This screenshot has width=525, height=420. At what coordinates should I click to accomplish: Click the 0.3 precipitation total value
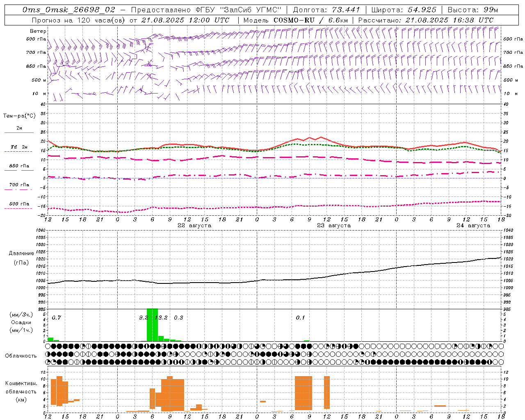[178, 318]
